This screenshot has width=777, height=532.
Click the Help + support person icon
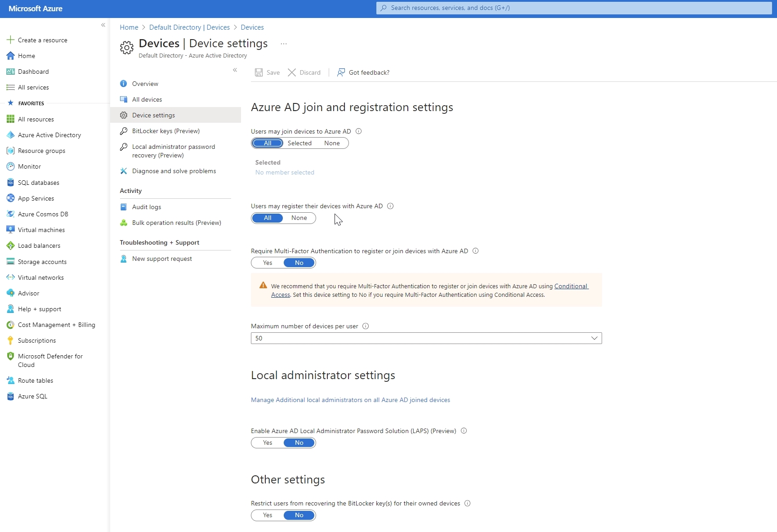click(x=10, y=309)
